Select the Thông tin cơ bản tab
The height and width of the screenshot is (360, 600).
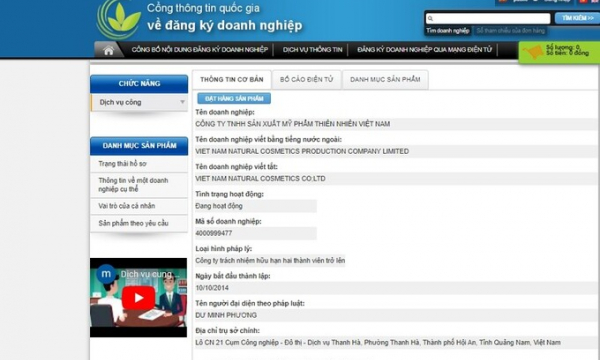point(232,80)
